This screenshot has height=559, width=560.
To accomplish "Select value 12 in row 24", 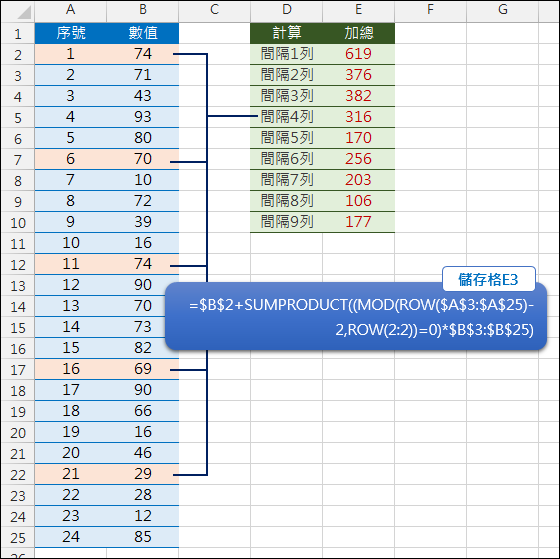I will pos(142,516).
